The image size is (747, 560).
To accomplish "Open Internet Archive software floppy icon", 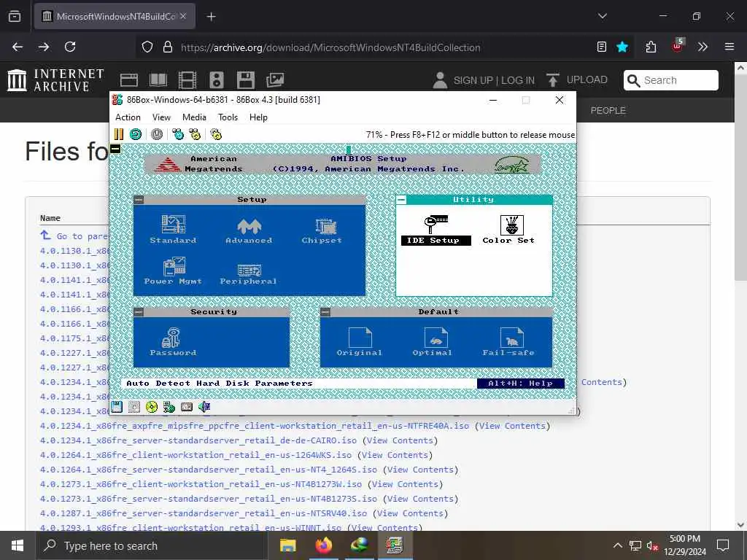I will 245,80.
